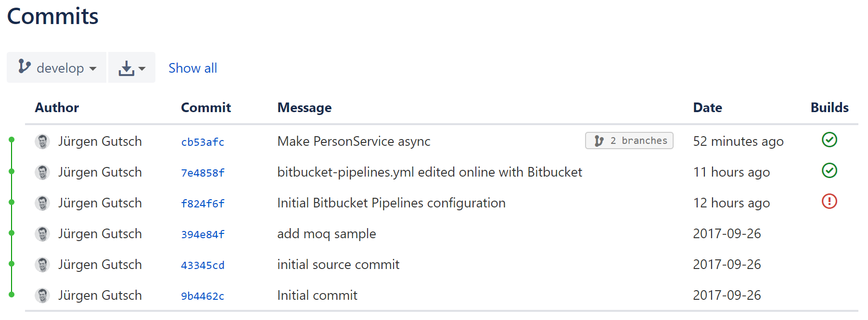Click the green build checkmark for commit 7e4858f
Viewport: 868px width, 320px height.
click(829, 171)
